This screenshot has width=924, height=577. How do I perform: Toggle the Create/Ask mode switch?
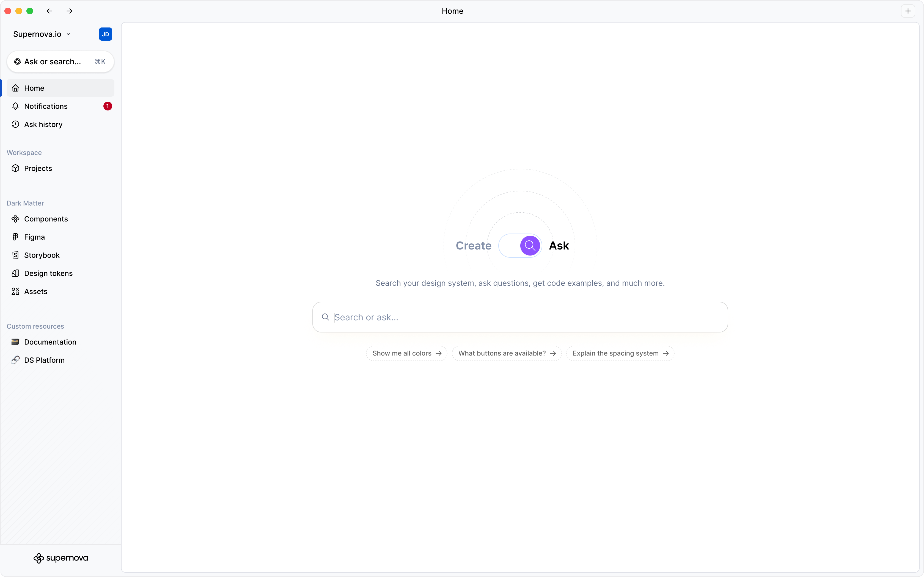click(x=520, y=245)
